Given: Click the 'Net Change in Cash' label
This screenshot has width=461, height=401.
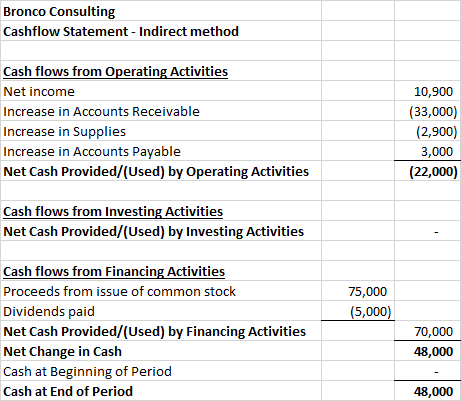Looking at the screenshot, I should [x=63, y=352].
